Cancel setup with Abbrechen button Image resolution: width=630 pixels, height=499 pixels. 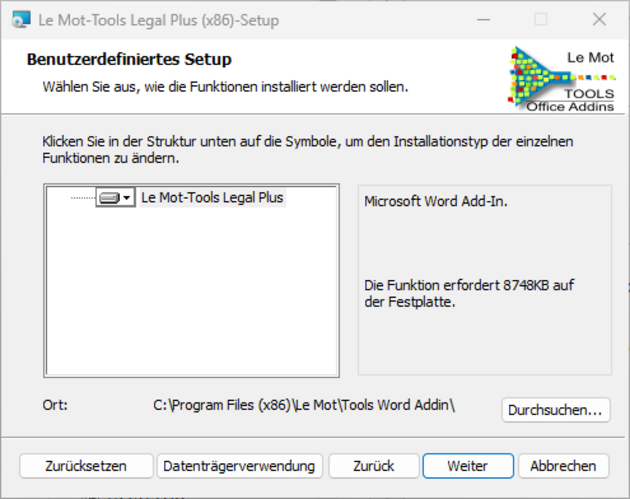tap(563, 466)
